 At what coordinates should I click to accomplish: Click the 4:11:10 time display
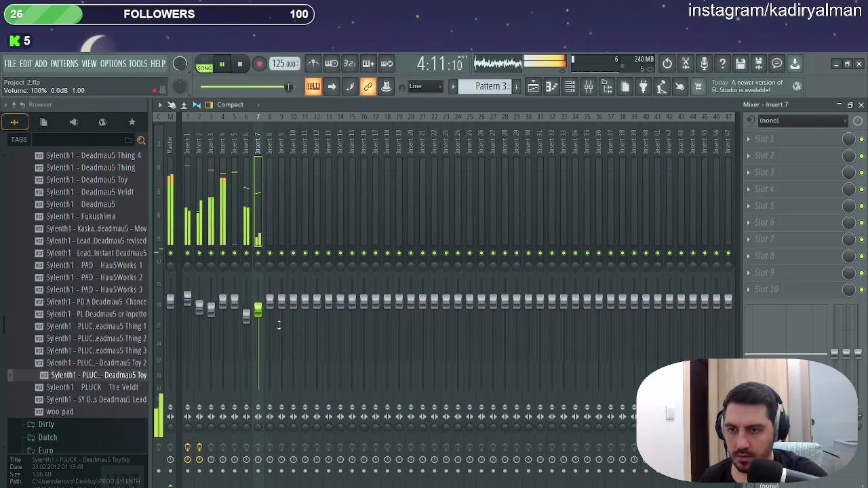[439, 64]
